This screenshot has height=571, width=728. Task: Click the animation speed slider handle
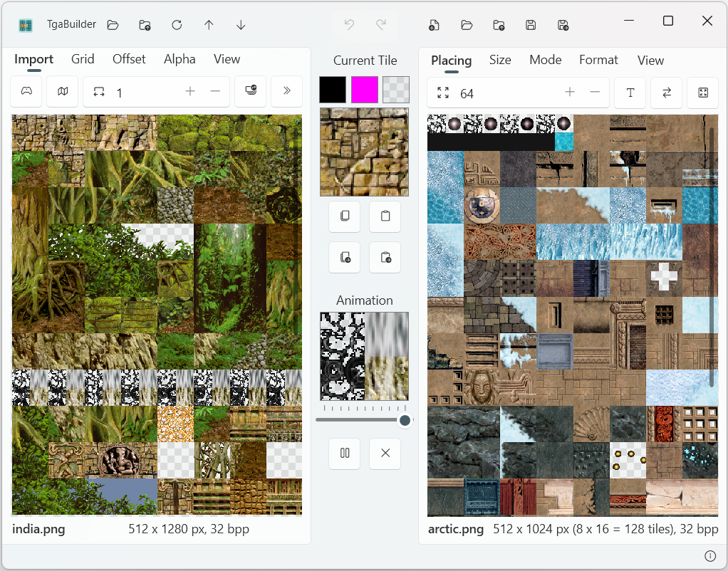point(405,420)
